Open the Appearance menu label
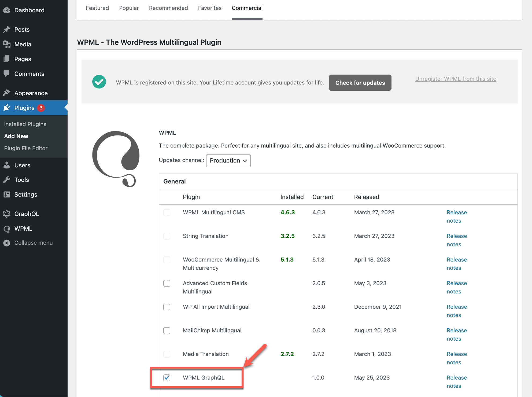 [31, 93]
